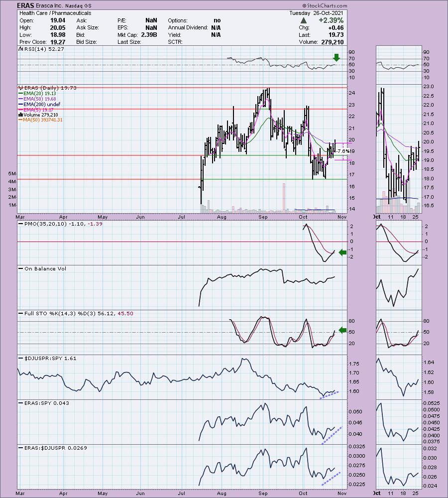The width and height of the screenshot is (448, 498).
Task: Click the Open value 19.04
Action: point(58,20)
